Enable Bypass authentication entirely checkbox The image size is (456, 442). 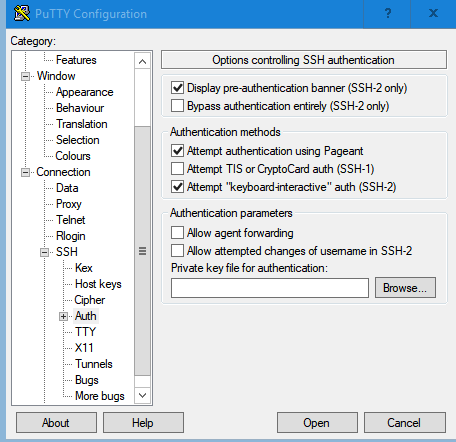coord(177,106)
